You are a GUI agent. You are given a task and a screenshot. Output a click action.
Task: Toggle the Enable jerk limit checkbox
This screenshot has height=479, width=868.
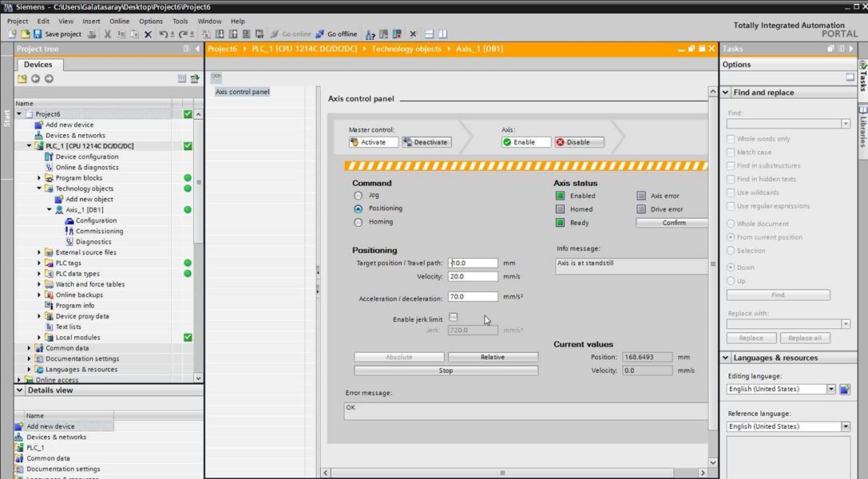tap(454, 318)
